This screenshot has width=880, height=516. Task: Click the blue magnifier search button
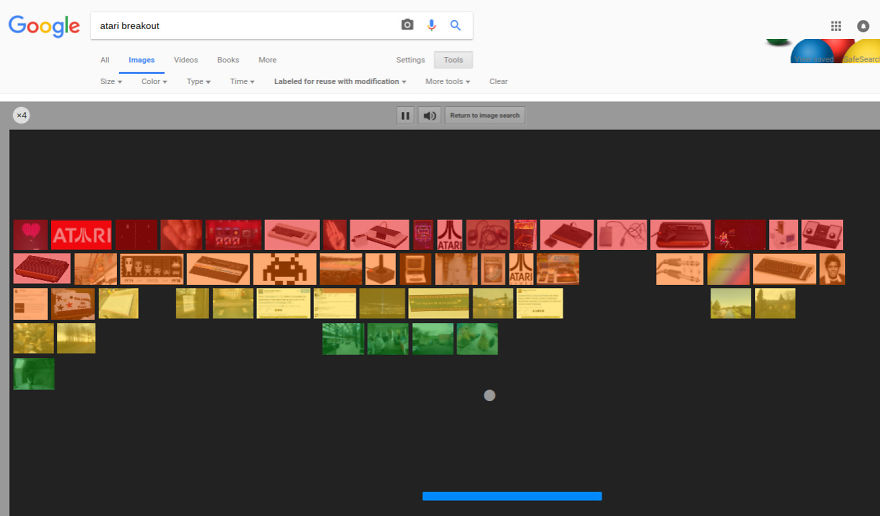tap(455, 25)
